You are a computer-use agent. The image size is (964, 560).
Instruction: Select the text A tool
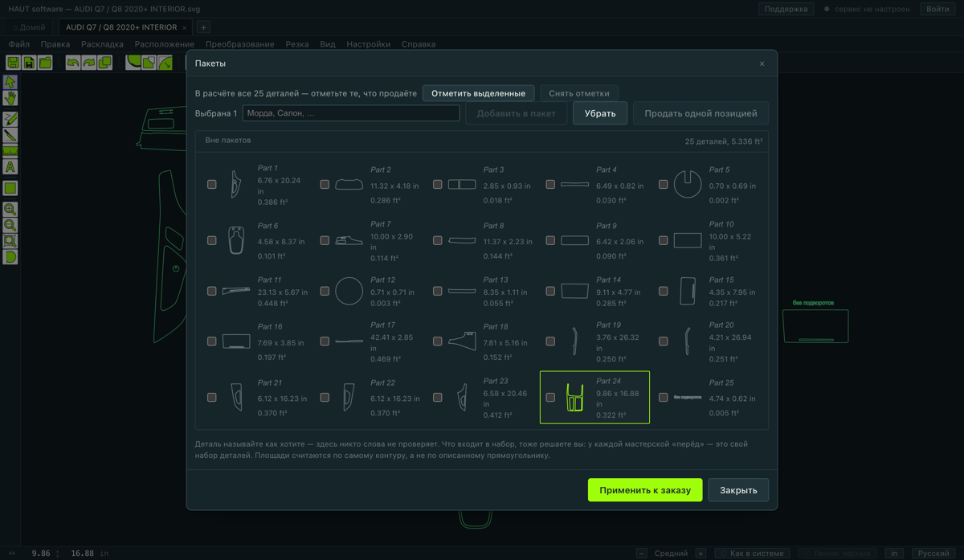click(x=10, y=167)
